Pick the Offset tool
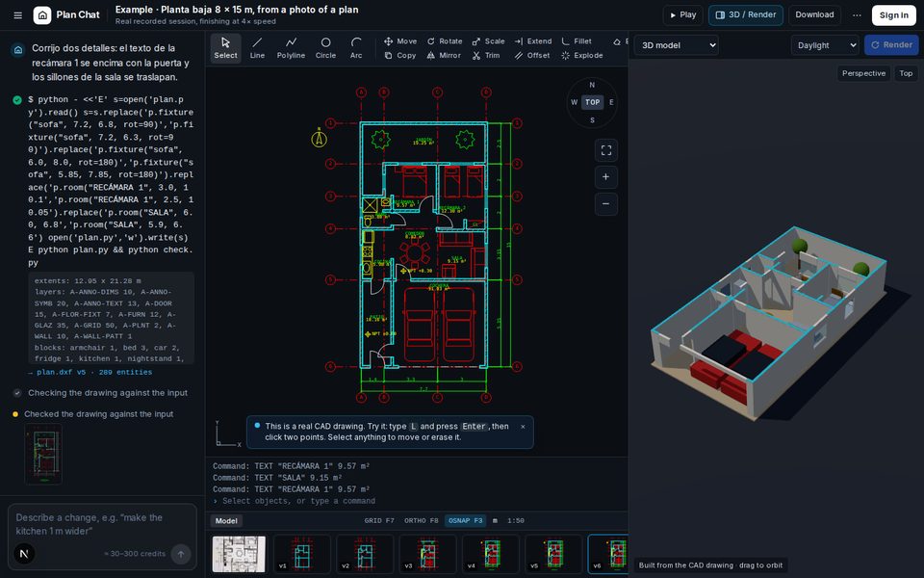The image size is (924, 578). point(531,56)
